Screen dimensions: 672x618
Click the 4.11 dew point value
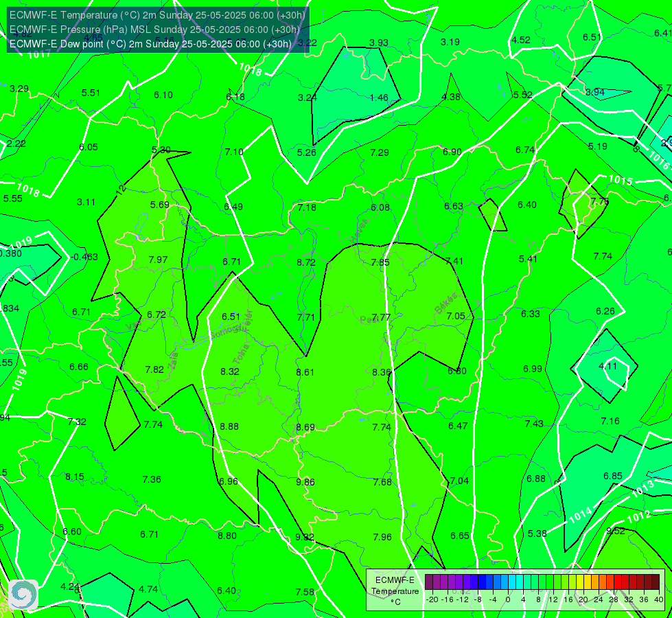(x=607, y=366)
